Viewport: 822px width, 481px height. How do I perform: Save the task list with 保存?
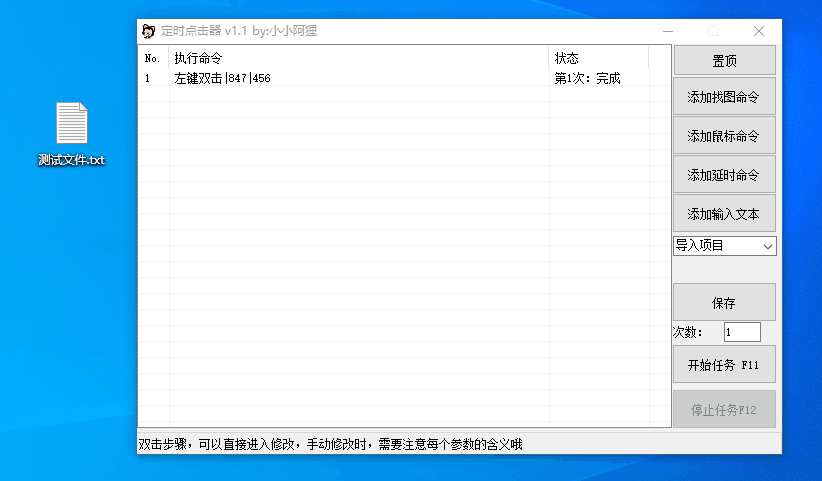click(x=724, y=302)
